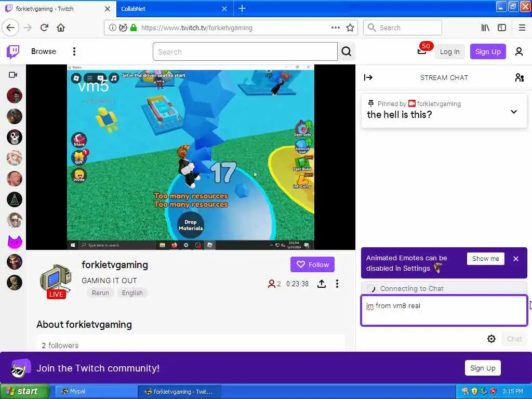Open the browser hamburger menu
Viewport: 532px width, 399px height.
(x=522, y=28)
